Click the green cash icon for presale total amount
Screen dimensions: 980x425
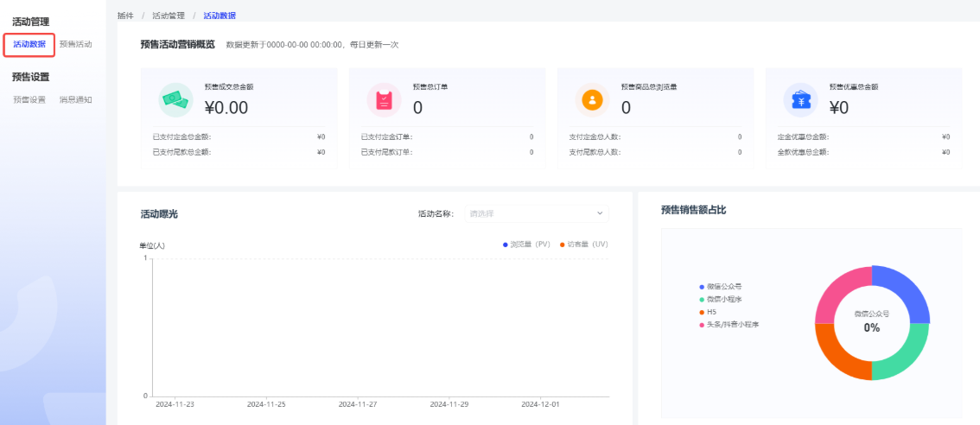pyautogui.click(x=175, y=100)
